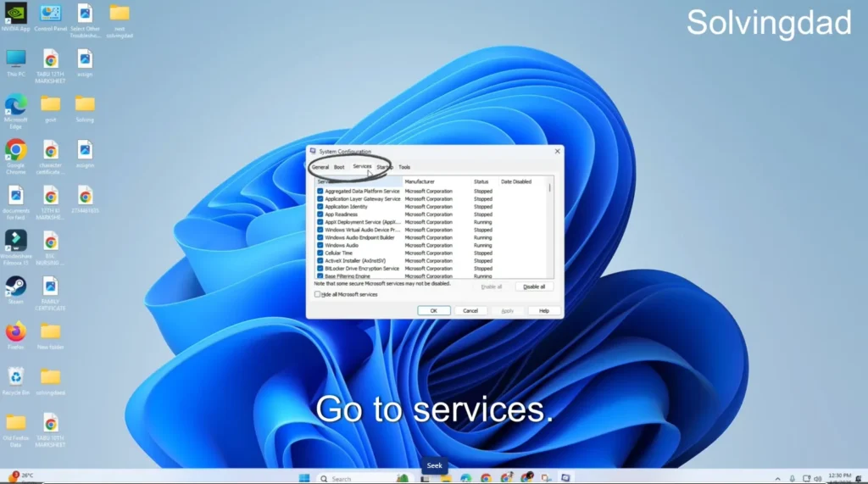Uncheck the Cellular Time service

point(320,253)
